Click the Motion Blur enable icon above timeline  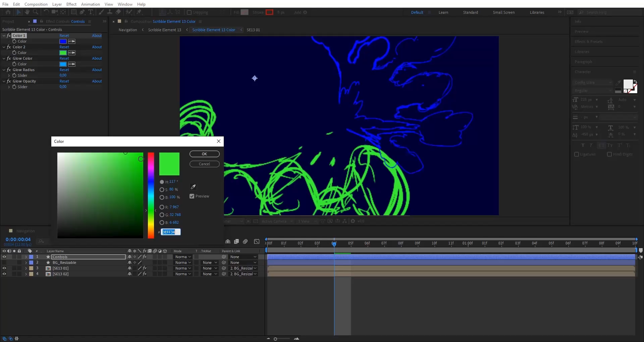[x=246, y=241]
